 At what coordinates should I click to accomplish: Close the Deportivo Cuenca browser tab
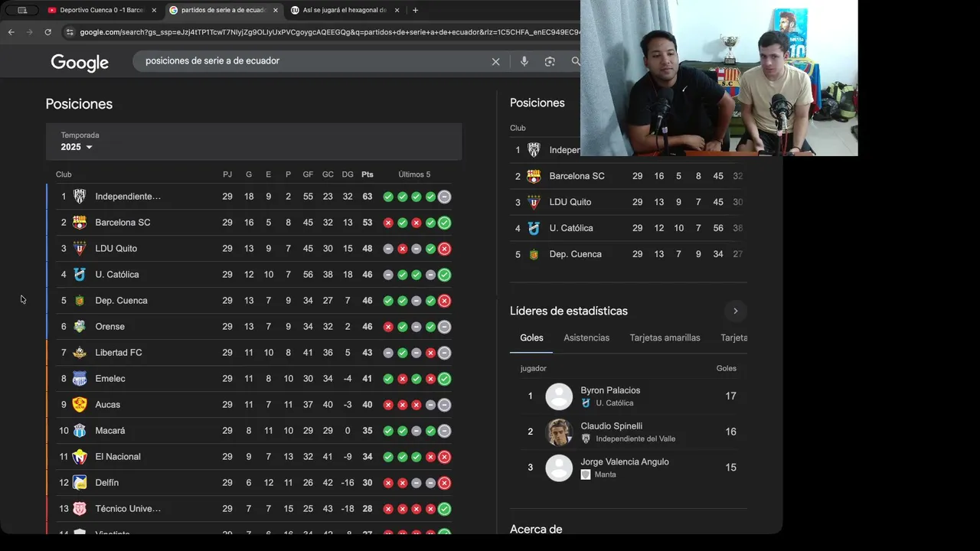154,10
